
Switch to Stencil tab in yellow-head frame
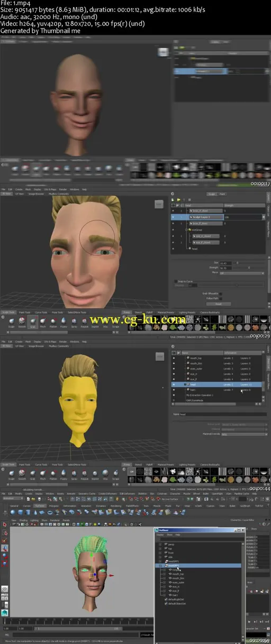(139, 465)
